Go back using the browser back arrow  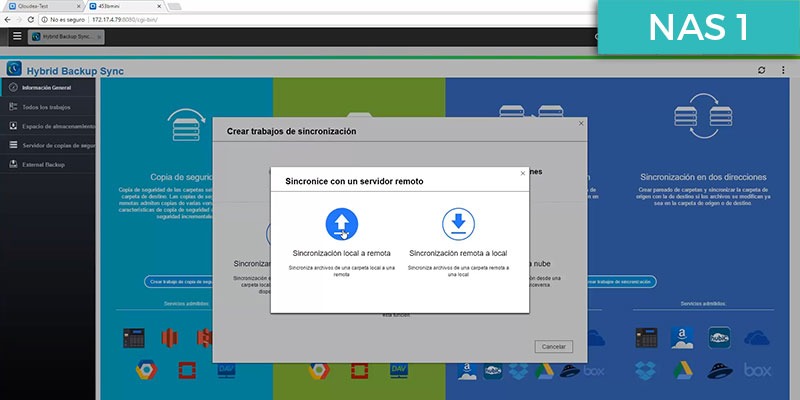pos(7,19)
